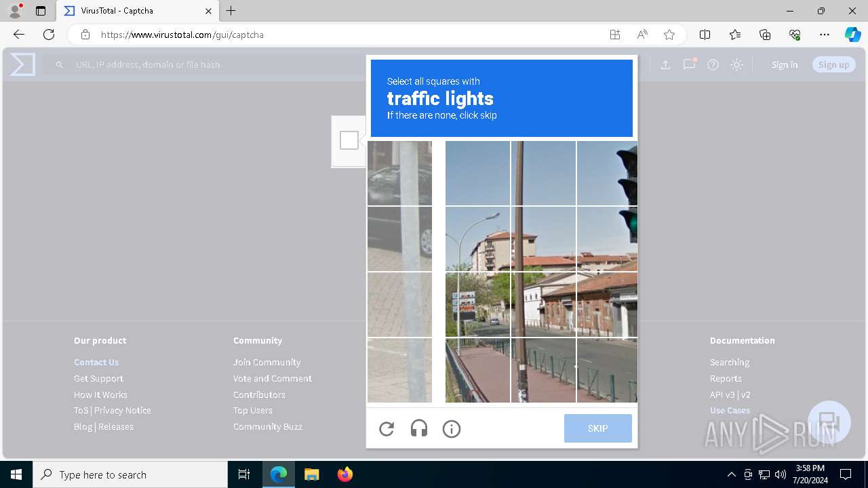
Task: Launch Firefox from the taskbar
Action: click(x=344, y=474)
